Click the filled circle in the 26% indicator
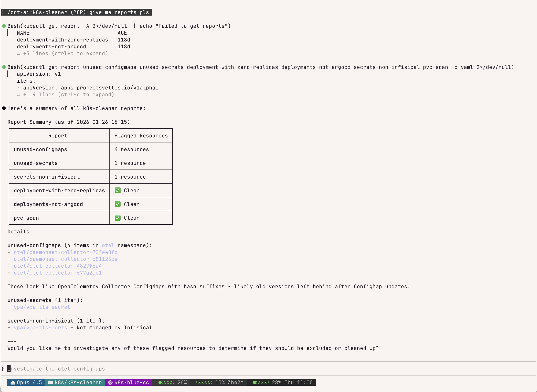Viewport: 537px width, 392px height. click(160, 382)
